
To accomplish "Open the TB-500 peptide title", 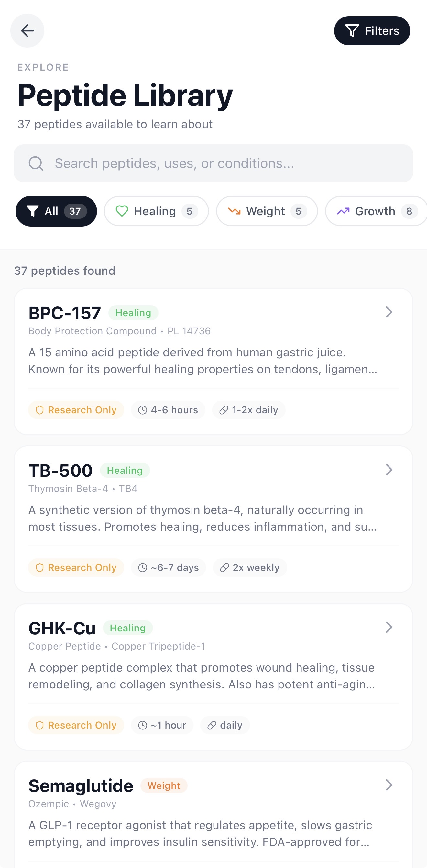I will tap(60, 471).
